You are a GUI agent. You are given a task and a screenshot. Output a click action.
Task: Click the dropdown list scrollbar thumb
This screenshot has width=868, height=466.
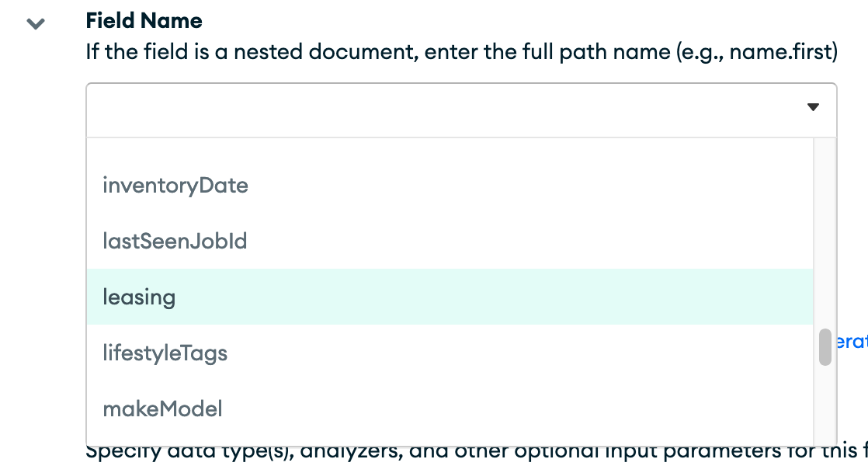click(x=825, y=346)
